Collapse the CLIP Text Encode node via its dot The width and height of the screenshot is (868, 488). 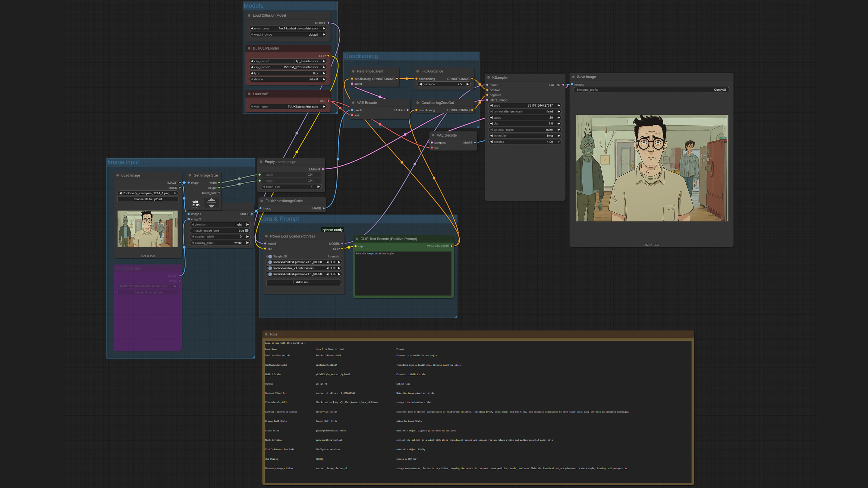pos(357,239)
